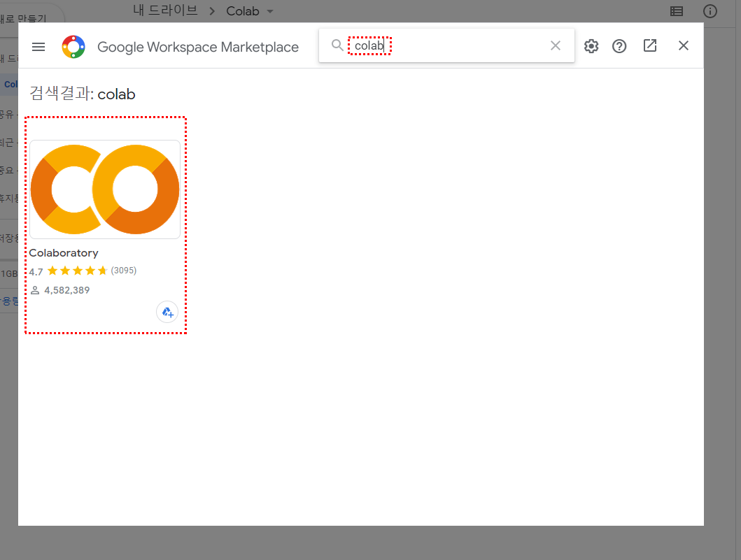Close the Marketplace dialog
741x560 pixels.
684,45
